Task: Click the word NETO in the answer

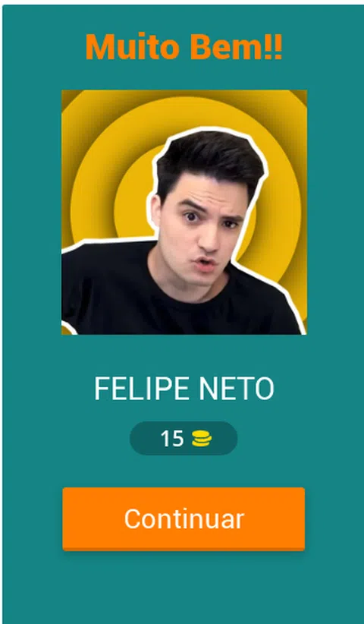Action: click(237, 389)
